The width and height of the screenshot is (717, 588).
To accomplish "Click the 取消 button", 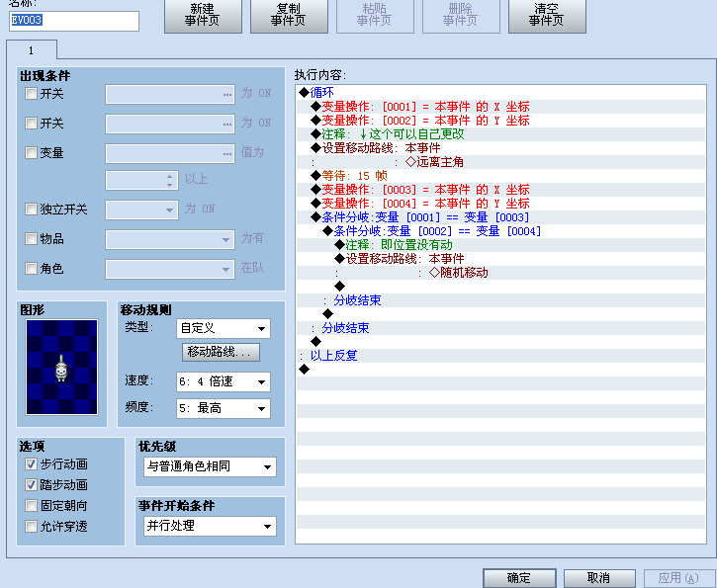I will [x=599, y=578].
